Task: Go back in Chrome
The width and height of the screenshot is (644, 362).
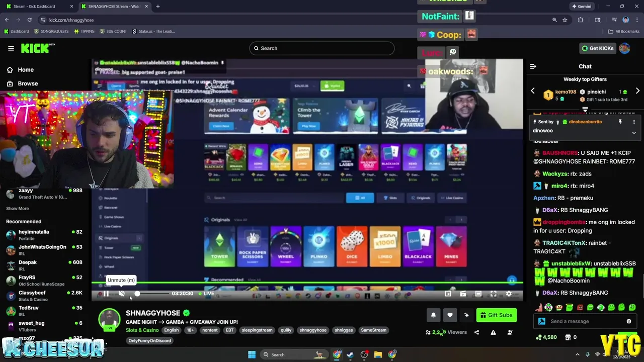Action: 7,20
